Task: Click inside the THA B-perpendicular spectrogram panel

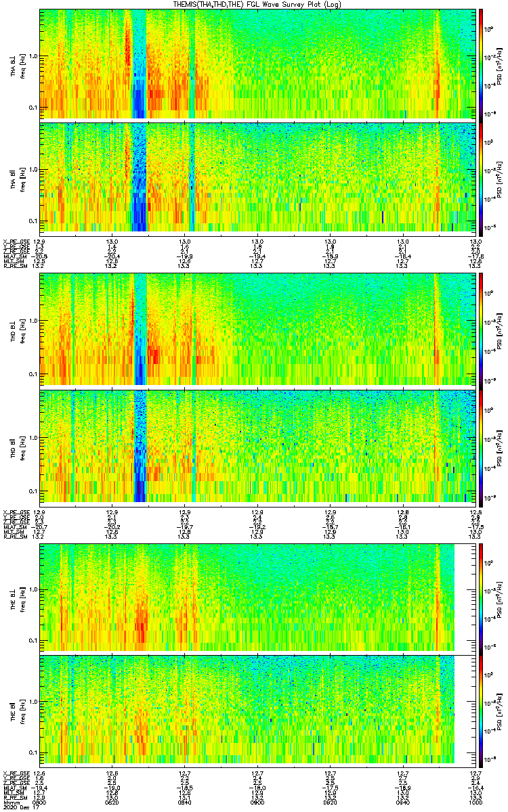Action: click(x=257, y=64)
